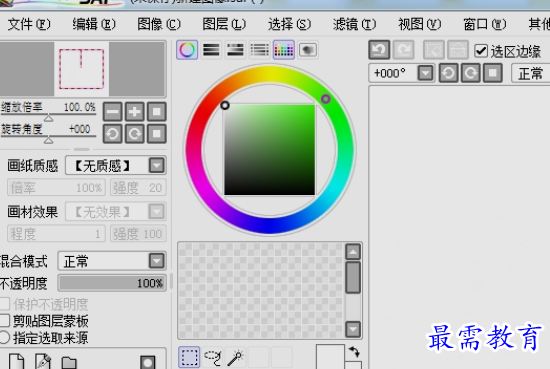Zoom out with navigator minus button
The image size is (550, 369).
(x=113, y=112)
